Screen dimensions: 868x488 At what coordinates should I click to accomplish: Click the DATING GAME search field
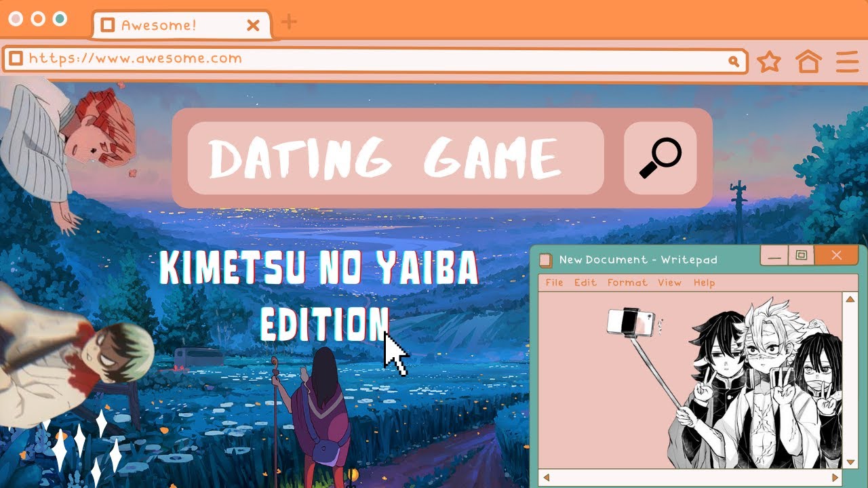click(395, 158)
